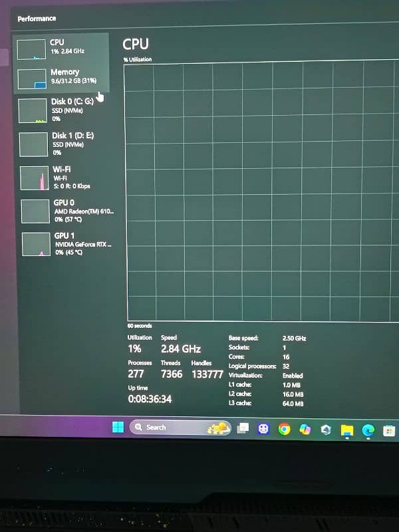Click the L2 cache value 16.0 MB
The image size is (399, 532).
(x=293, y=394)
